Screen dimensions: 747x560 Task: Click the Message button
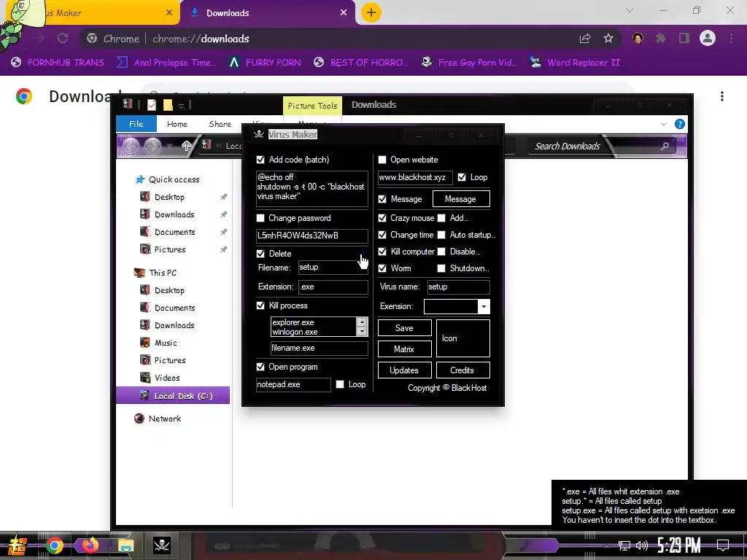pyautogui.click(x=461, y=199)
